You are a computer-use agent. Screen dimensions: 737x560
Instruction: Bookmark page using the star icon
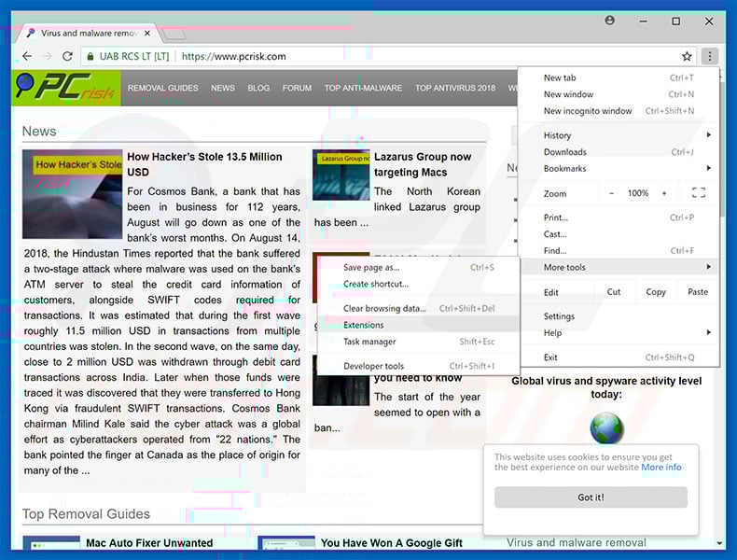[x=687, y=56]
